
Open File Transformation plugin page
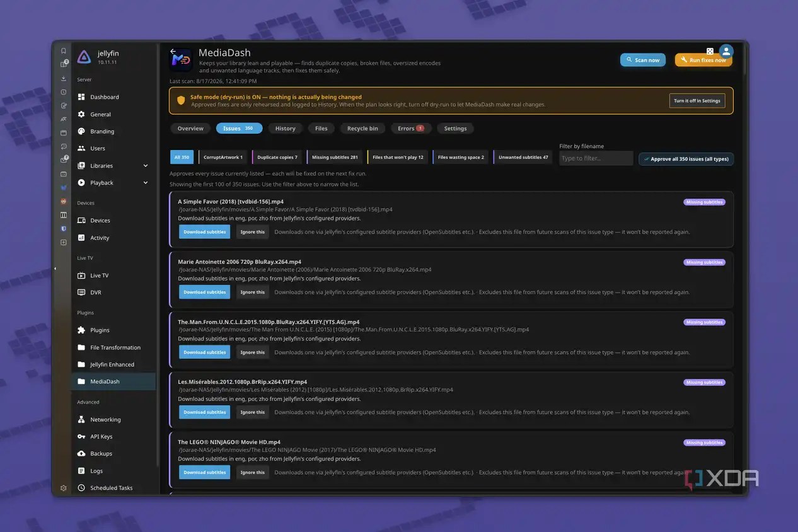(113, 347)
